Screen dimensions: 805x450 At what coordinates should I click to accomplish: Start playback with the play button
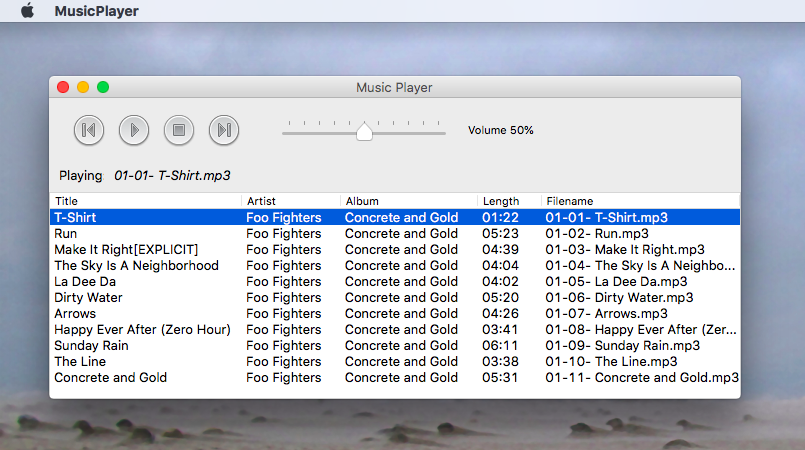[134, 130]
